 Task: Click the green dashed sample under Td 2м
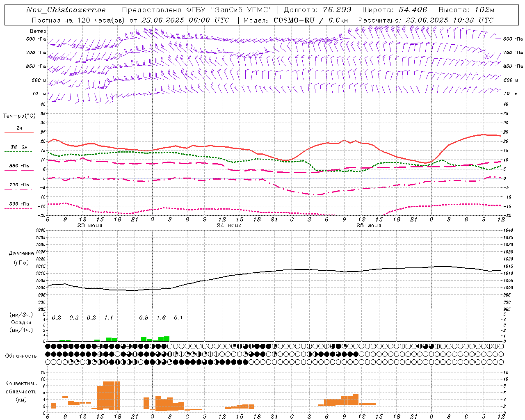pyautogui.click(x=18, y=151)
